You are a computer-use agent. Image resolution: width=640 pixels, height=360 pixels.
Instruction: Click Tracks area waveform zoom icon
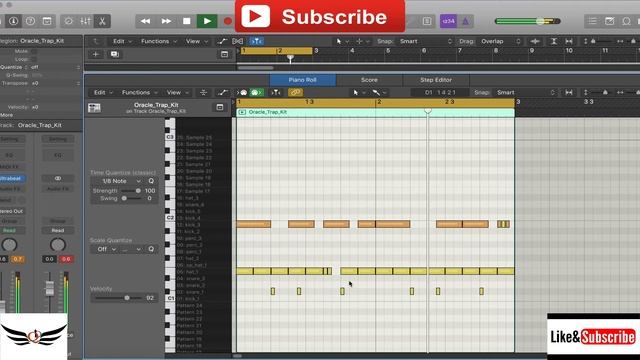point(535,41)
